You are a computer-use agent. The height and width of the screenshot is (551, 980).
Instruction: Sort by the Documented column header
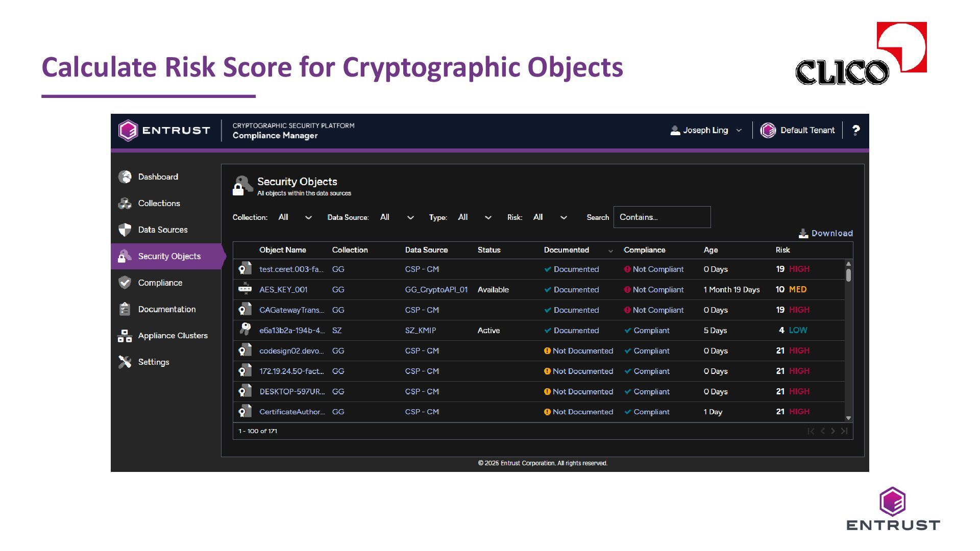(x=567, y=250)
